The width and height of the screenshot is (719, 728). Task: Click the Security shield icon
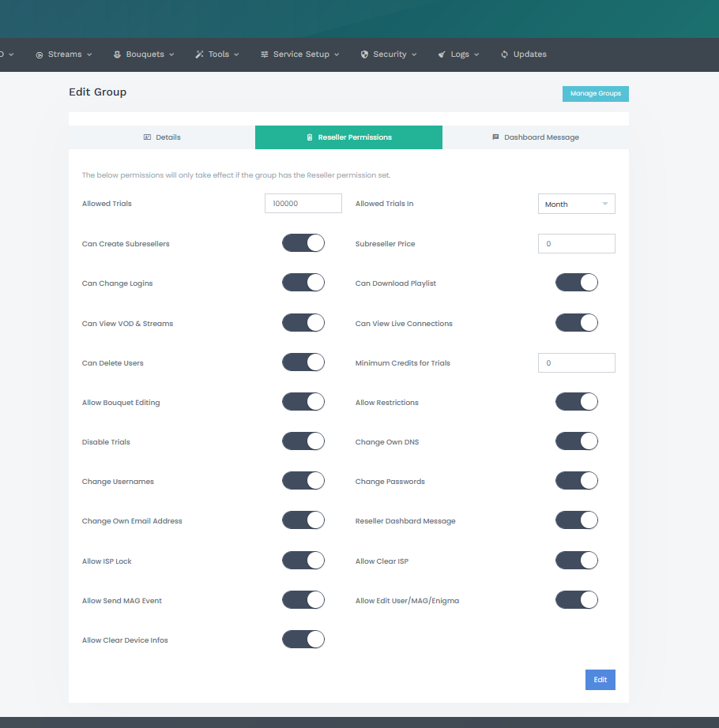click(x=364, y=54)
